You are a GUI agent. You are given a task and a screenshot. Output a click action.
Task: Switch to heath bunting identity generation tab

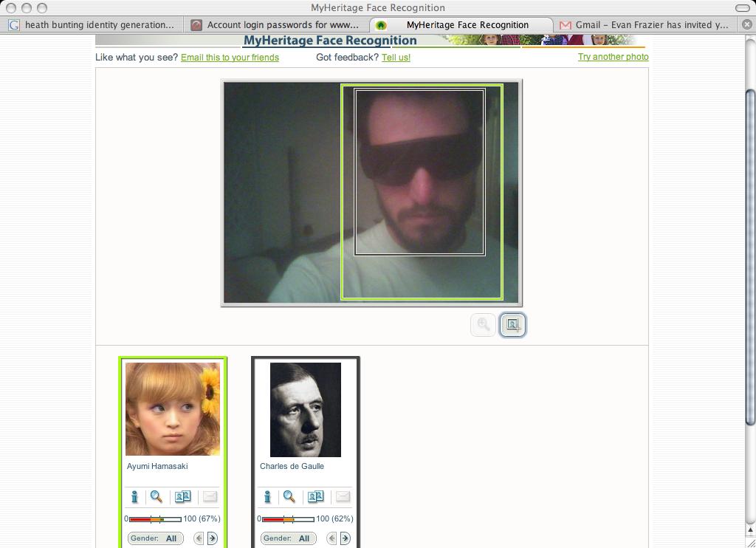click(x=92, y=24)
